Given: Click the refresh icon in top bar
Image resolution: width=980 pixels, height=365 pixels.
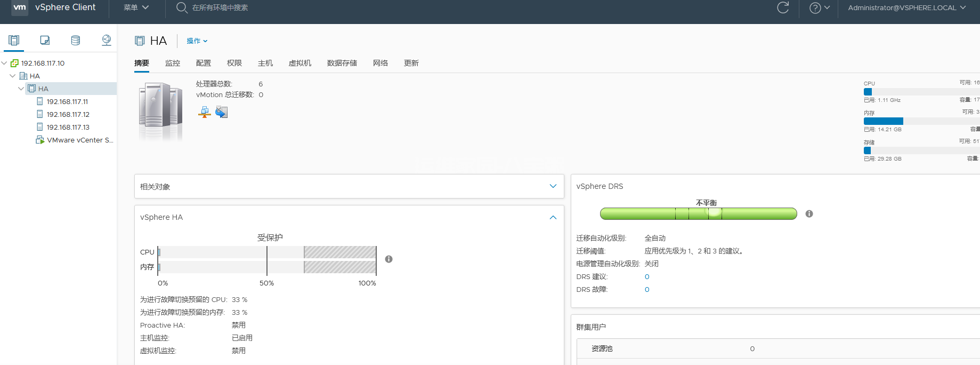Looking at the screenshot, I should click(x=782, y=7).
